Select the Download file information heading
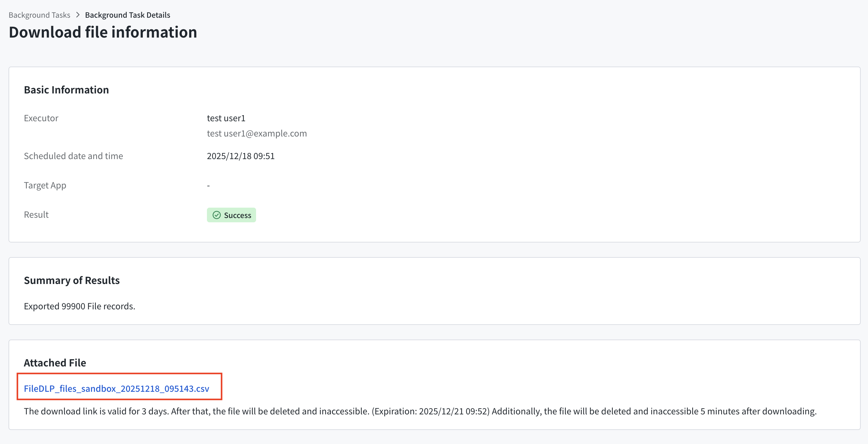Screen dimensions: 868x444 coord(103,32)
